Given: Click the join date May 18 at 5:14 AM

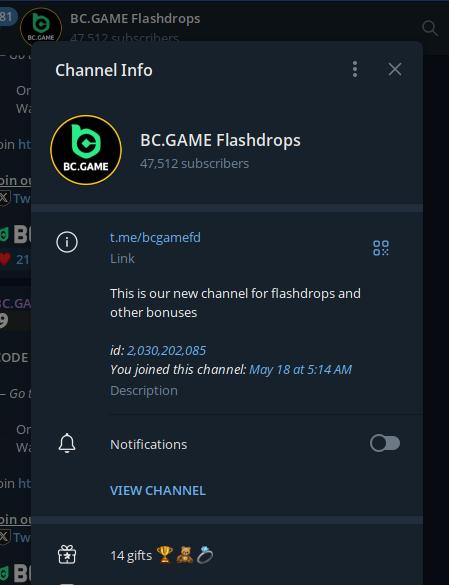Looking at the screenshot, I should point(300,370).
